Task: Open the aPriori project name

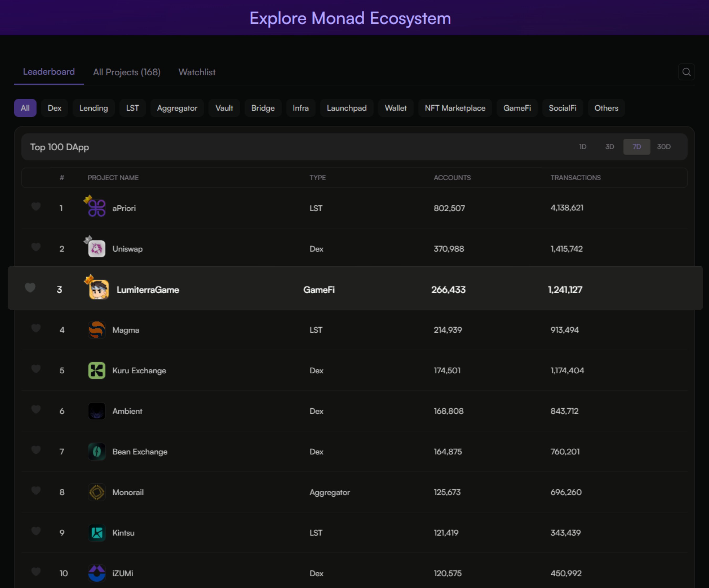Action: tap(124, 208)
